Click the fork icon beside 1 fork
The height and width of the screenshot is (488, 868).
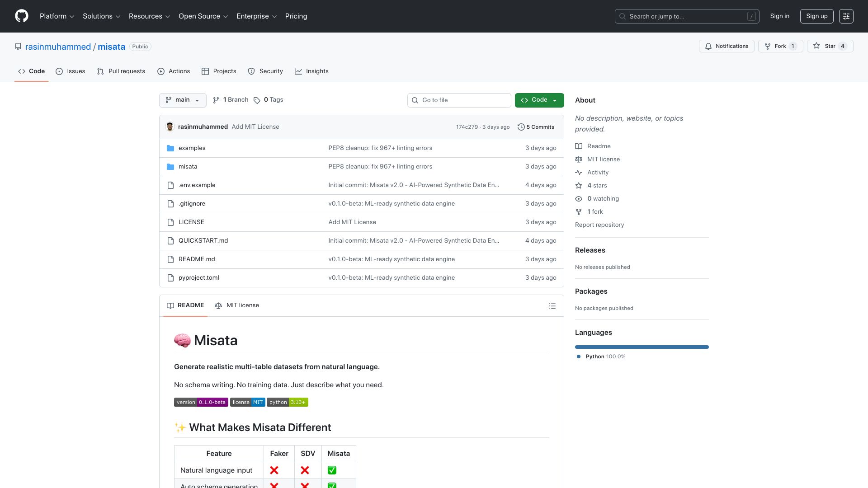579,212
